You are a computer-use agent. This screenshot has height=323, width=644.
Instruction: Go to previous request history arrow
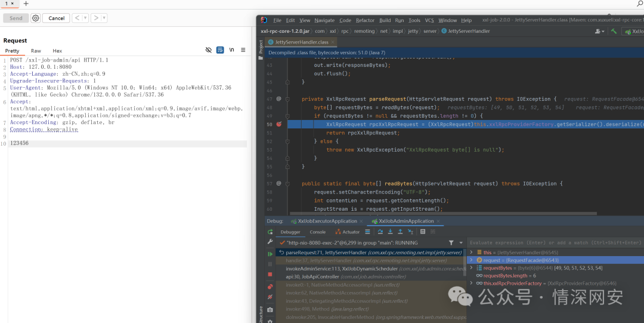(77, 18)
